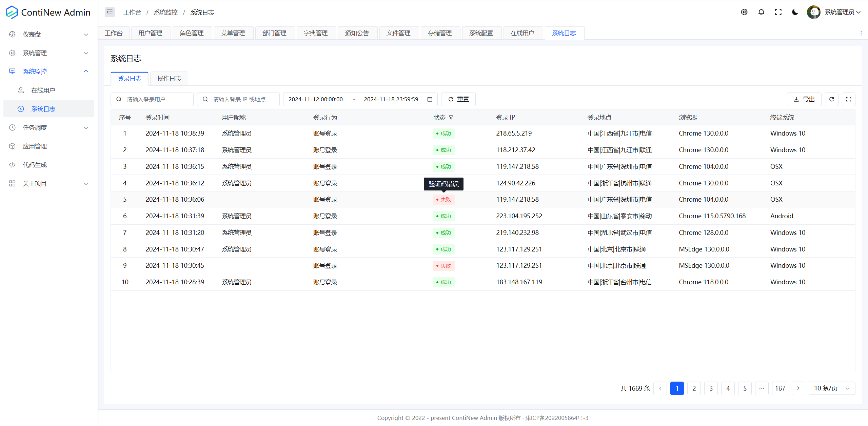Screen dimensions: 868x426
Task: Open the settings gear in header
Action: [x=744, y=12]
